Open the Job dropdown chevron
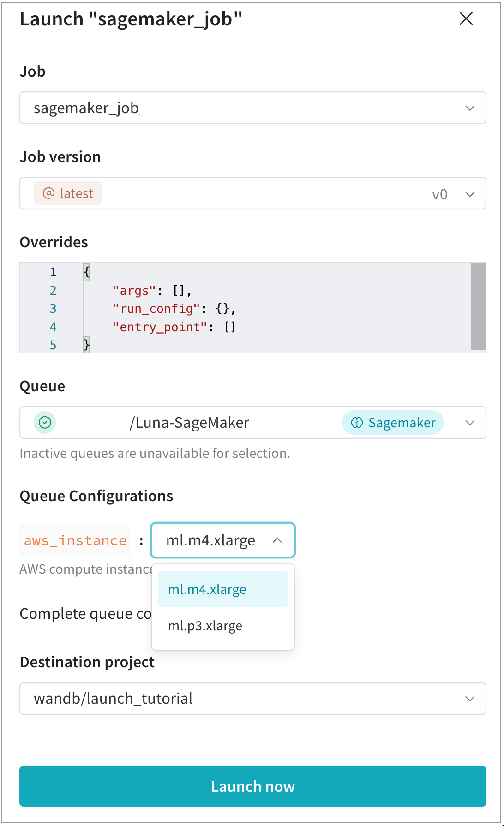This screenshot has width=504, height=826. [470, 108]
